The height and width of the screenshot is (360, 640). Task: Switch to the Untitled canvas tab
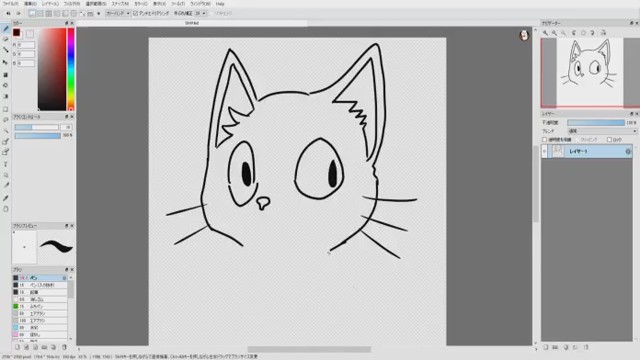[192, 23]
